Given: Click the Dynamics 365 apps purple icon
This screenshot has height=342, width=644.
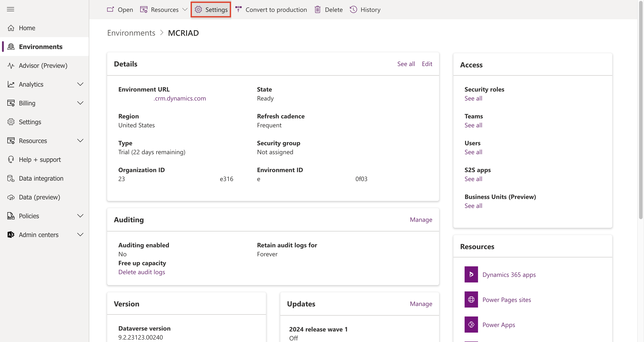Looking at the screenshot, I should pos(471,274).
